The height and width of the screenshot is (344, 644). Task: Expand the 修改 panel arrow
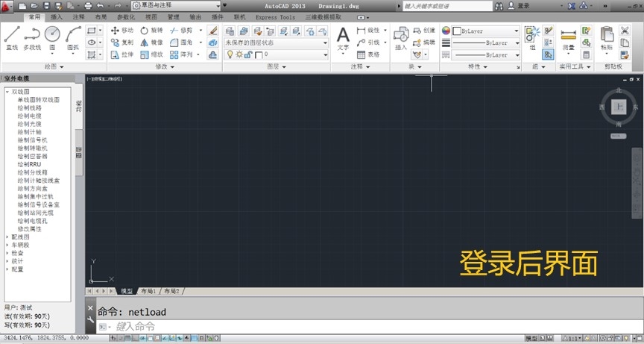[172, 66]
